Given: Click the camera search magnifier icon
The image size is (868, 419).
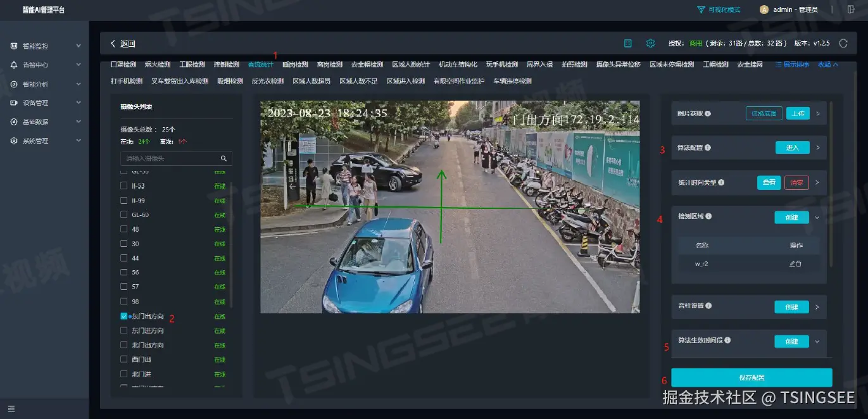Looking at the screenshot, I should pos(223,158).
